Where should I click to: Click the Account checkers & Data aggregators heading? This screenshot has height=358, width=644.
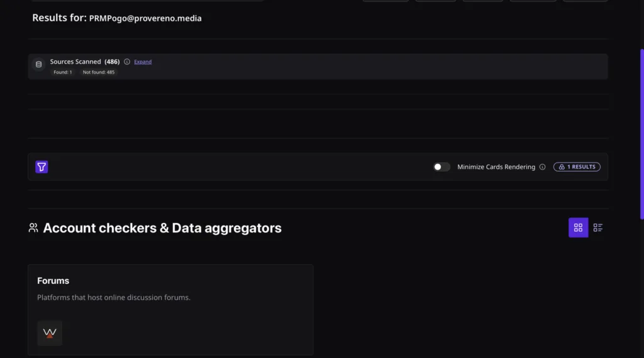[162, 228]
